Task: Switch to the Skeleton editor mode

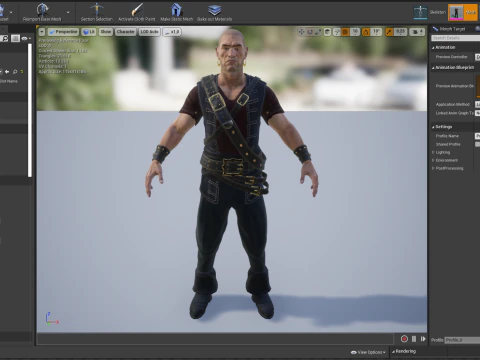Action: [429, 12]
